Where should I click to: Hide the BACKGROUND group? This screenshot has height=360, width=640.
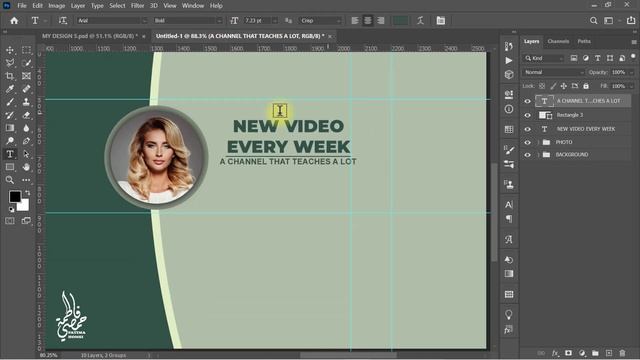[x=527, y=155]
